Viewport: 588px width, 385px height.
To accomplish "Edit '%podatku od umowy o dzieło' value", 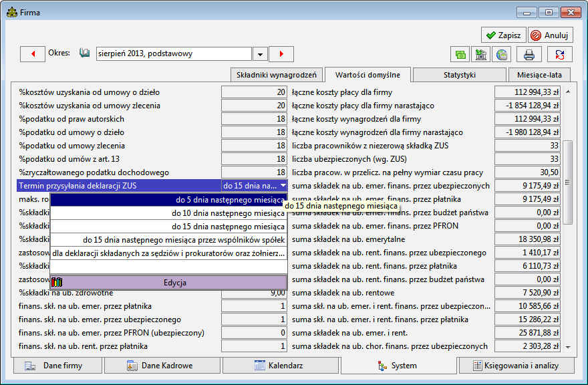I will pyautogui.click(x=255, y=132).
